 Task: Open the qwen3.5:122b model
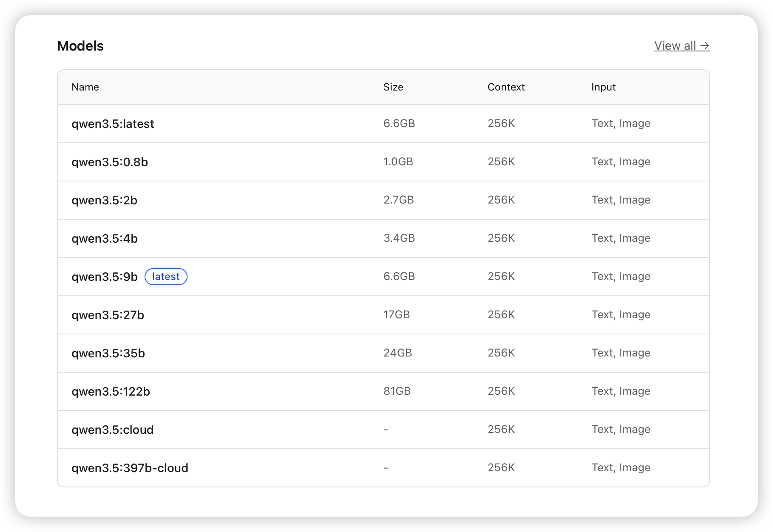click(111, 392)
